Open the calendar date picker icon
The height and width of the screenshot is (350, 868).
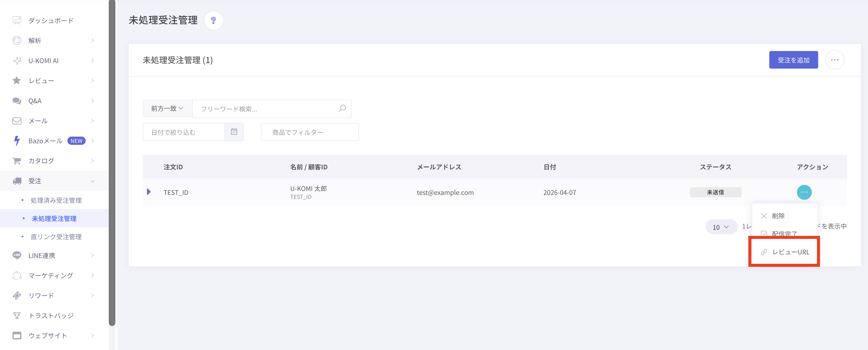234,132
